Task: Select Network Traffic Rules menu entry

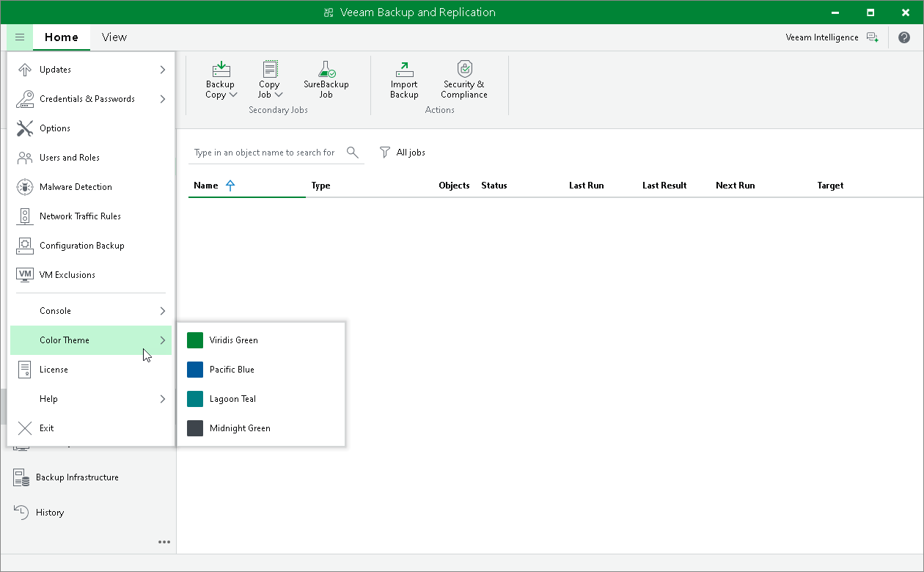Action: point(91,216)
